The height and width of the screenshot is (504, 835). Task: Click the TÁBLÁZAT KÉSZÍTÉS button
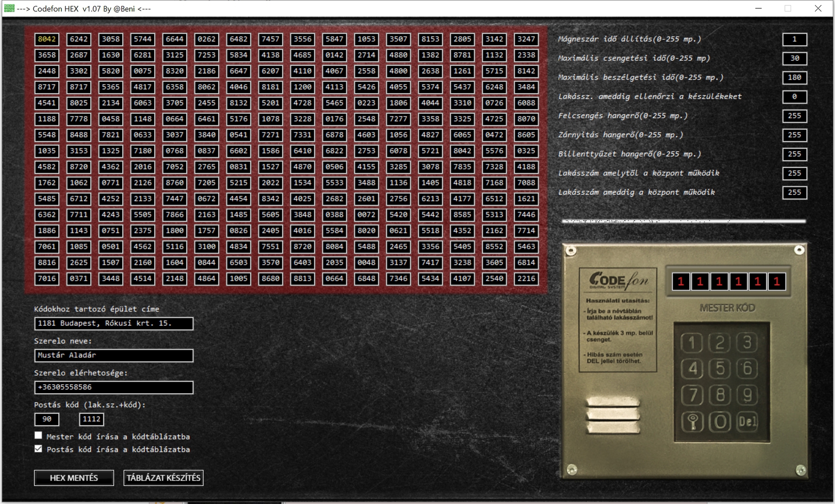[164, 477]
